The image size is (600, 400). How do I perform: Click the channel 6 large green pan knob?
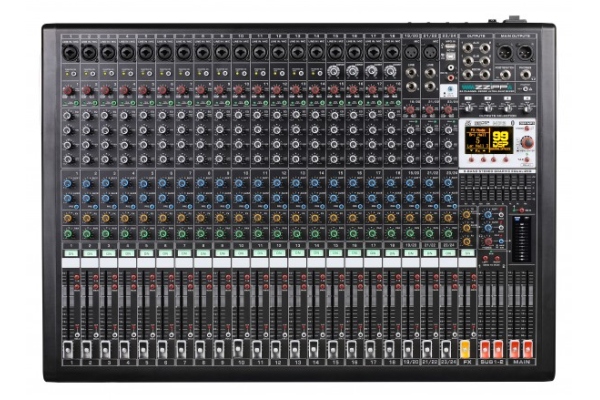click(163, 233)
